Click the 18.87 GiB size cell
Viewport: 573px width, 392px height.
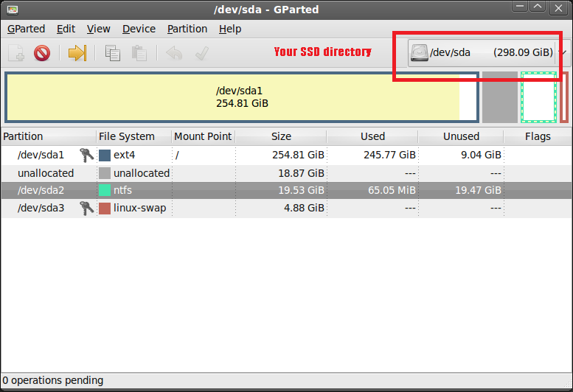301,173
